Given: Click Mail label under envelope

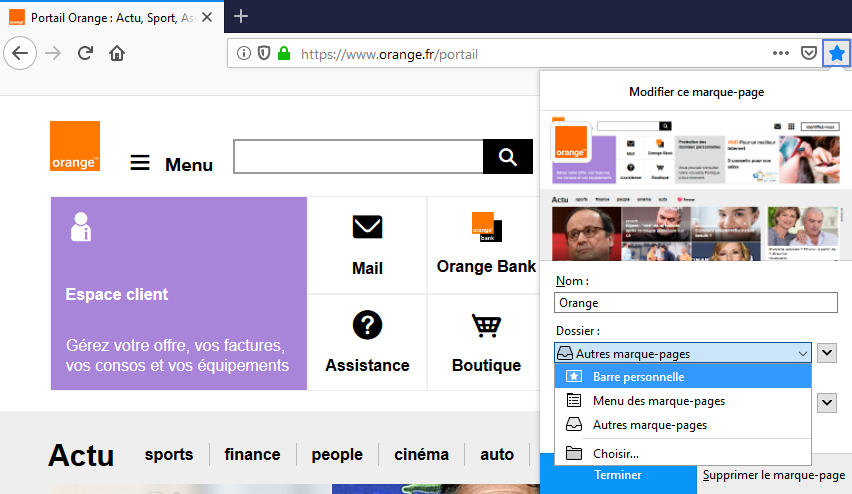Looking at the screenshot, I should [367, 268].
